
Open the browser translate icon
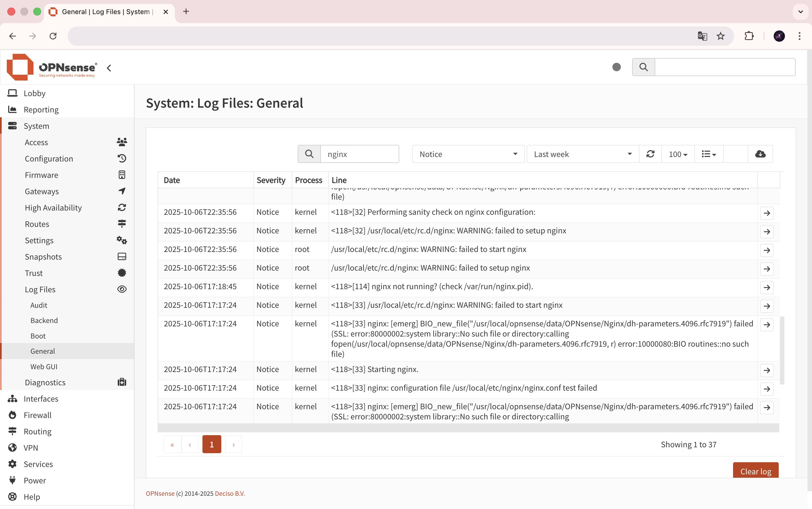[702, 36]
